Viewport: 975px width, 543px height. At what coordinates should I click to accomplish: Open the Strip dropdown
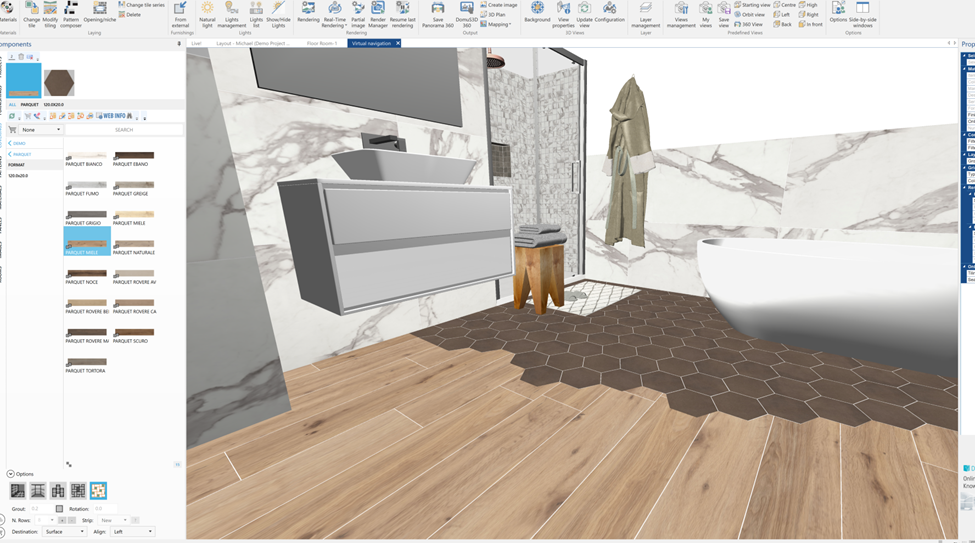113,520
